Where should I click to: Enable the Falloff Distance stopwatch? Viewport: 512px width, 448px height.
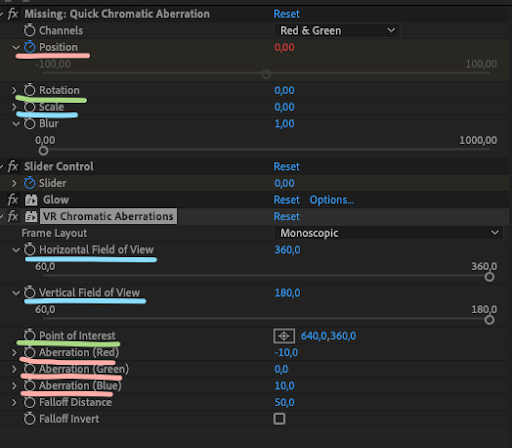coord(29,402)
